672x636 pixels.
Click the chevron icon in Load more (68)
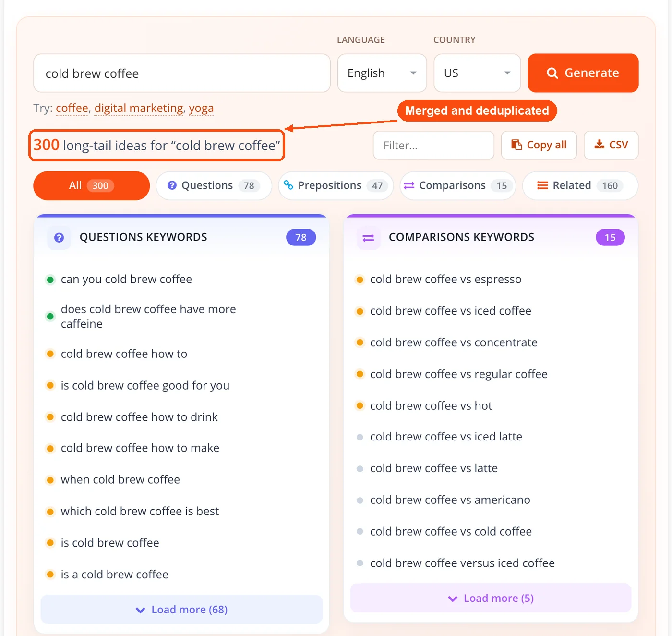point(141,610)
